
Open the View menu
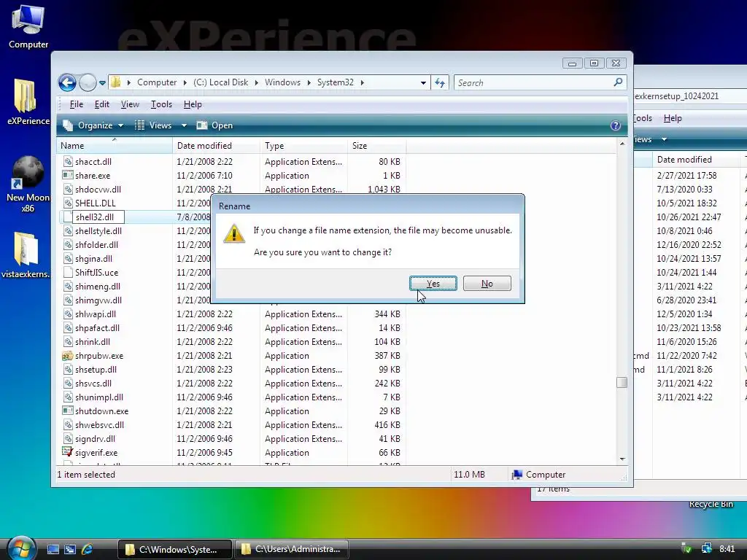130,104
